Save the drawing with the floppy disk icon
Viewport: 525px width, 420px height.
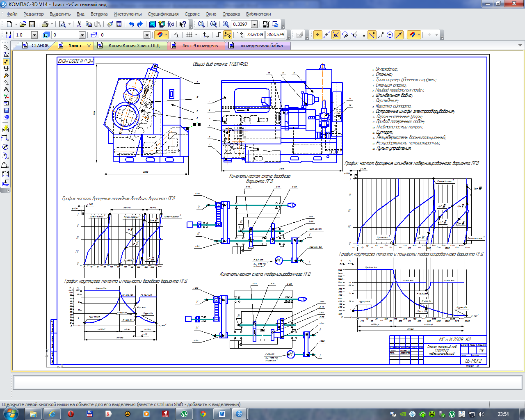32,24
